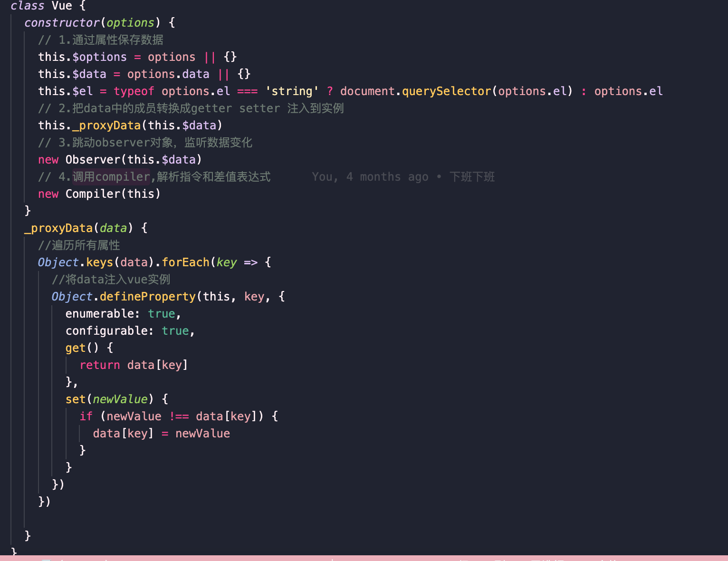Click the 'if' keyword
Viewport: 728px width, 561px height.
pyautogui.click(x=86, y=416)
